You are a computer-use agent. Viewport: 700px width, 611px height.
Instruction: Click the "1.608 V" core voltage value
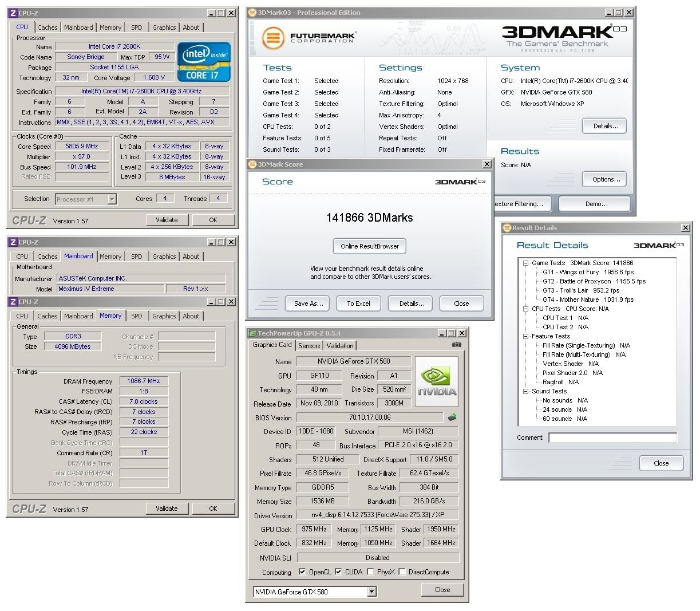point(155,77)
